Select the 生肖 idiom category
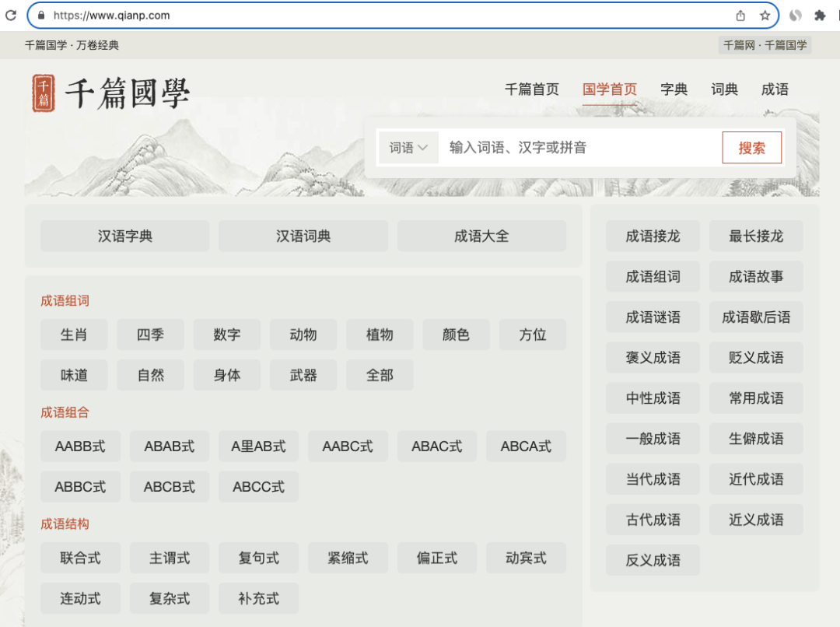The height and width of the screenshot is (627, 840). point(74,335)
